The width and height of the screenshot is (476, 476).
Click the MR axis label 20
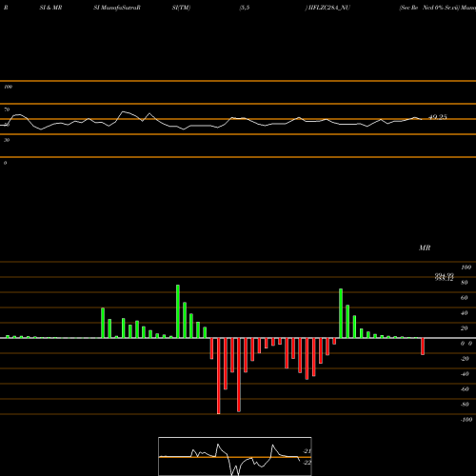[465, 328]
